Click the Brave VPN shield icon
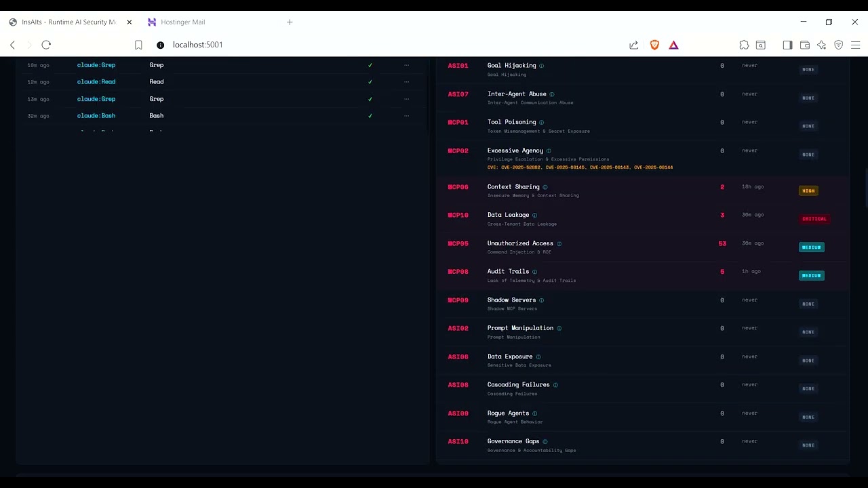Viewport: 868px width, 488px height. click(x=838, y=45)
